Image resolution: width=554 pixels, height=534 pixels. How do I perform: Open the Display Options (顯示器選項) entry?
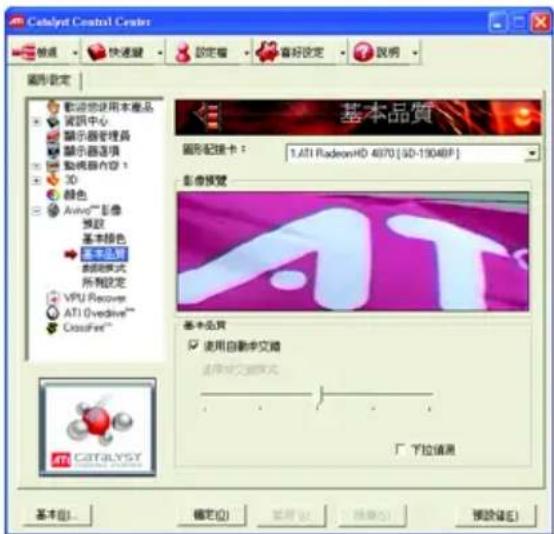pos(92,151)
